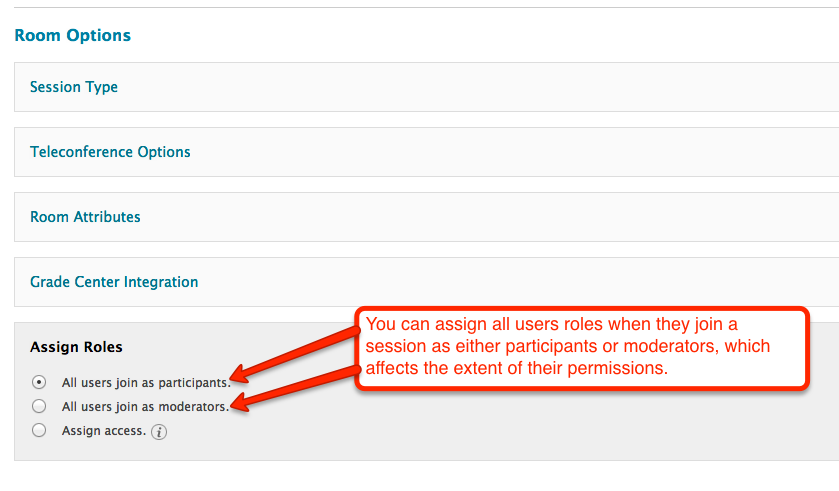
Task: Click the word 'Type' in Session Type
Action: (101, 88)
